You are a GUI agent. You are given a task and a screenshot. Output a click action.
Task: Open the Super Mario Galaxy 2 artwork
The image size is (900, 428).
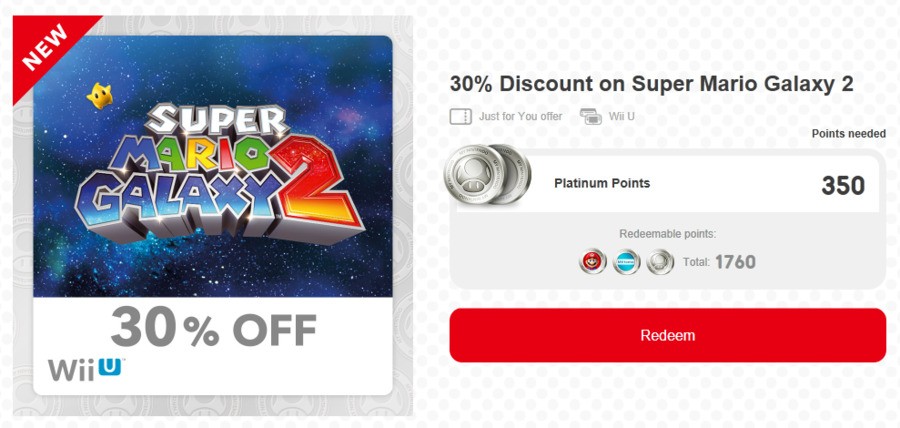point(213,166)
